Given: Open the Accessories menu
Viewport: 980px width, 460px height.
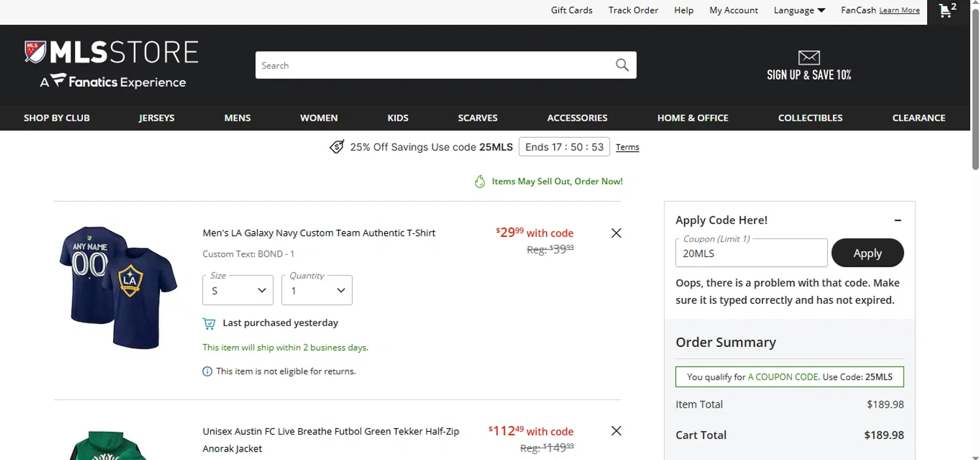Looking at the screenshot, I should pos(578,118).
